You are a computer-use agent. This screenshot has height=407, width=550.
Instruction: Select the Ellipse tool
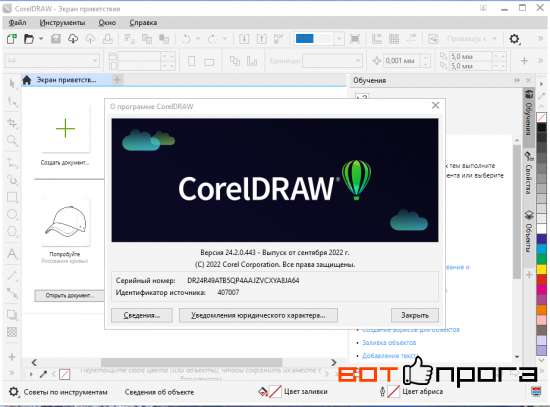[12, 214]
